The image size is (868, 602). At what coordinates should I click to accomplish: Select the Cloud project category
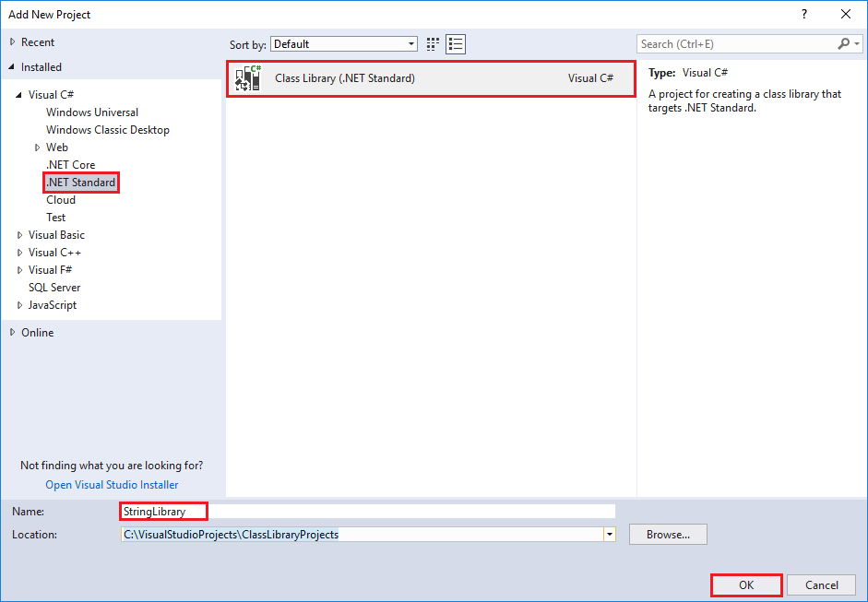61,199
